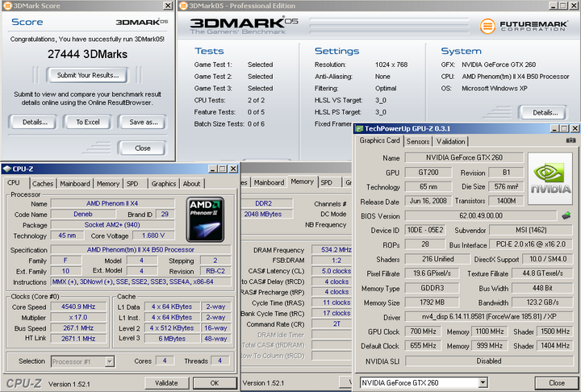Click the Level 3 cache value 6 MBytes
This screenshot has height=392, width=581.
(x=172, y=338)
